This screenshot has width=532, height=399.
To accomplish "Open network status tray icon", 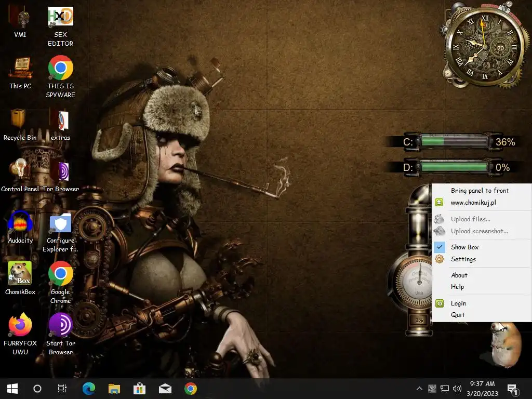I will click(x=445, y=389).
